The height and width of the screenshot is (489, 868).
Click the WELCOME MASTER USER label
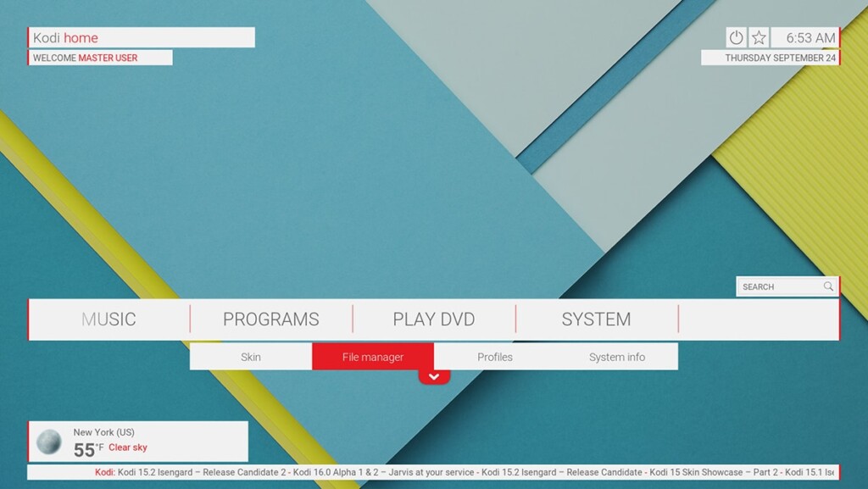(85, 58)
